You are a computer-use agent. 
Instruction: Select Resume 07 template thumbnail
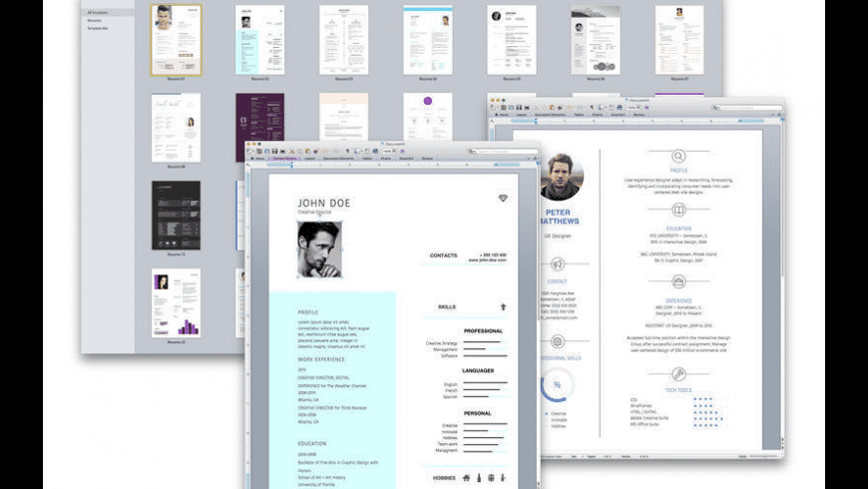pos(679,40)
